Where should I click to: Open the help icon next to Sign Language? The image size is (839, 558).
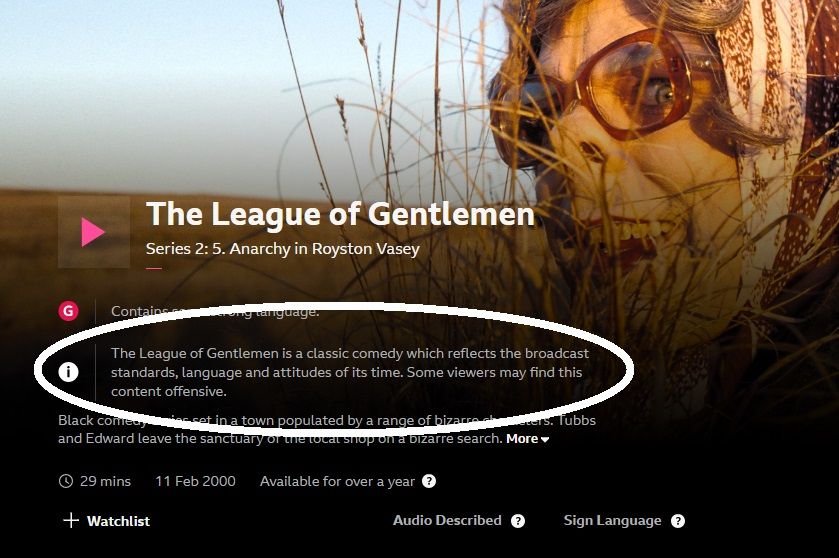(677, 521)
